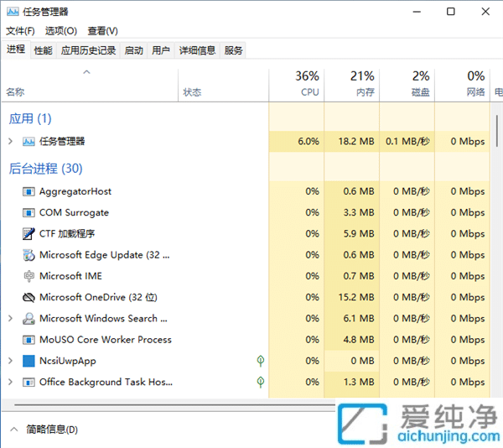Select the MoUSO Core Worker Process row

pyautogui.click(x=246, y=340)
